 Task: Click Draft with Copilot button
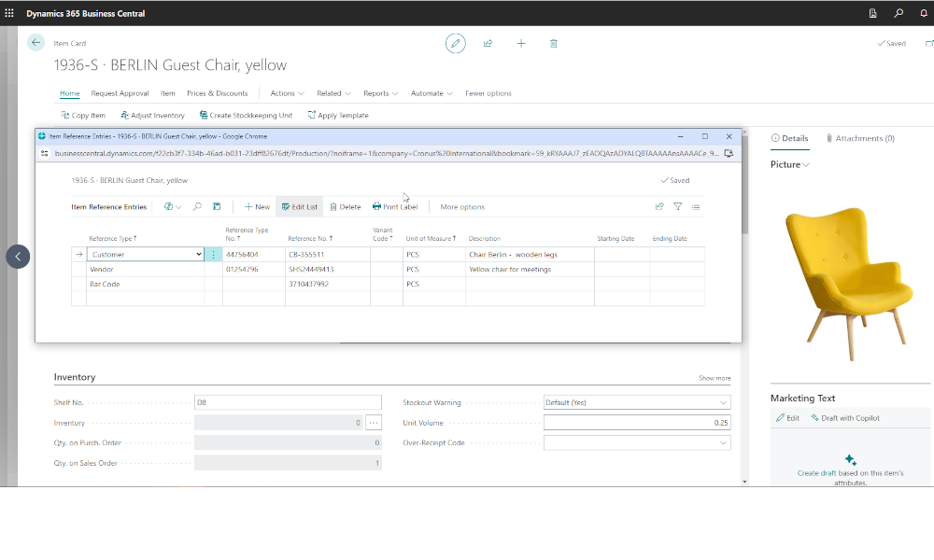(x=845, y=418)
